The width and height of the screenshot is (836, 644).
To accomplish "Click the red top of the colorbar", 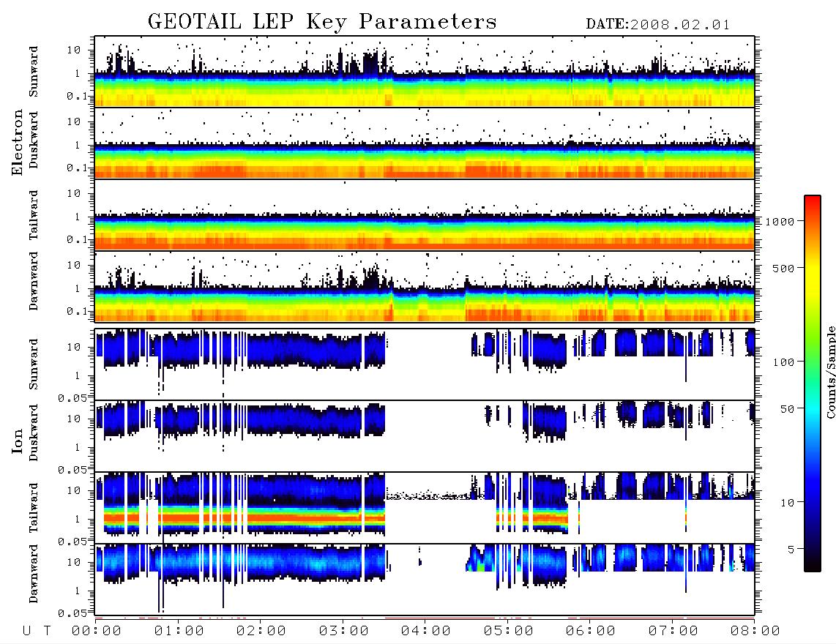I will 813,200.
